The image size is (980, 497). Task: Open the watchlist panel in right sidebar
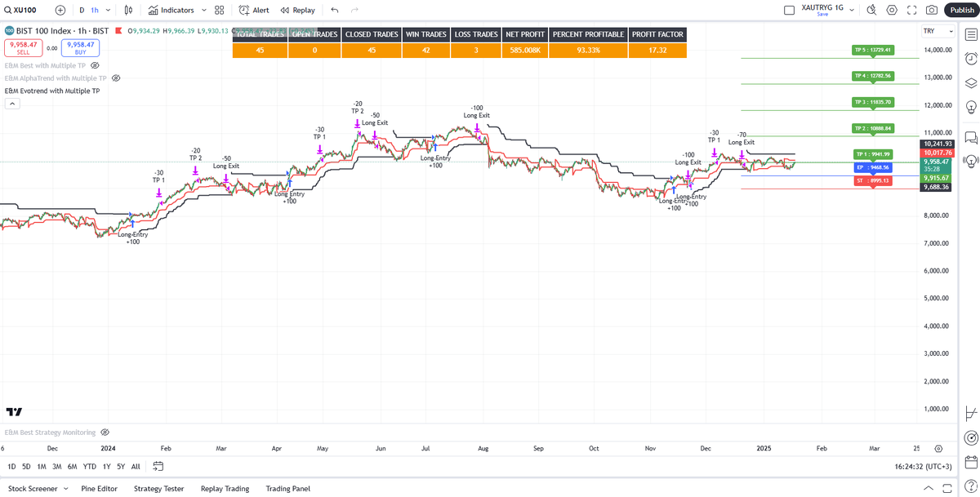coord(971,33)
